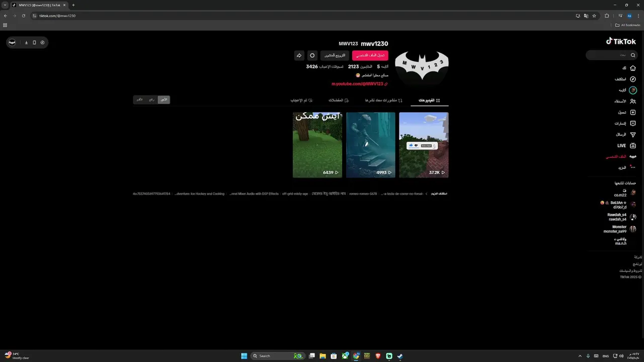Open the For You home icon

click(x=633, y=68)
